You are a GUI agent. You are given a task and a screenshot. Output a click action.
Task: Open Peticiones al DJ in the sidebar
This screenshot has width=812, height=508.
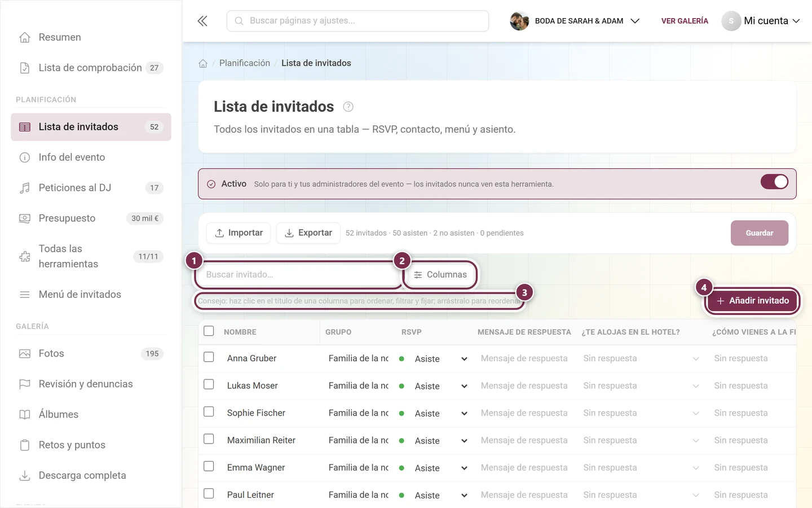pyautogui.click(x=91, y=188)
